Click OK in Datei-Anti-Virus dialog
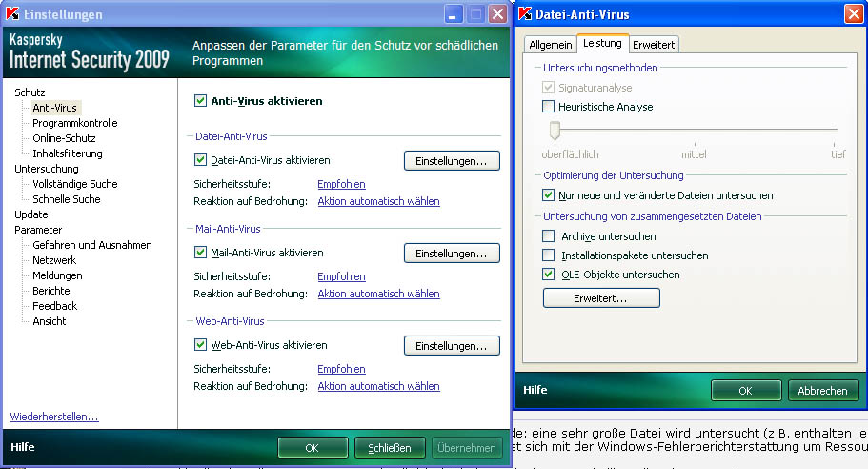868x469 pixels. point(746,391)
